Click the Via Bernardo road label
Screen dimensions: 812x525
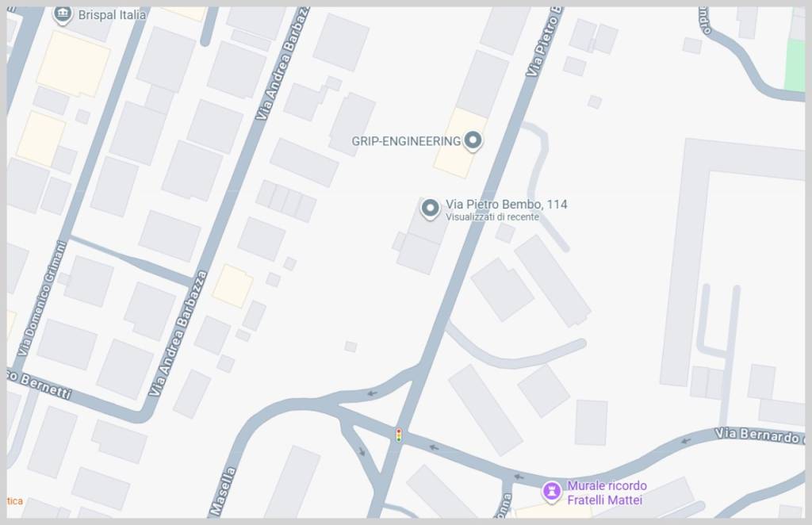pos(759,435)
